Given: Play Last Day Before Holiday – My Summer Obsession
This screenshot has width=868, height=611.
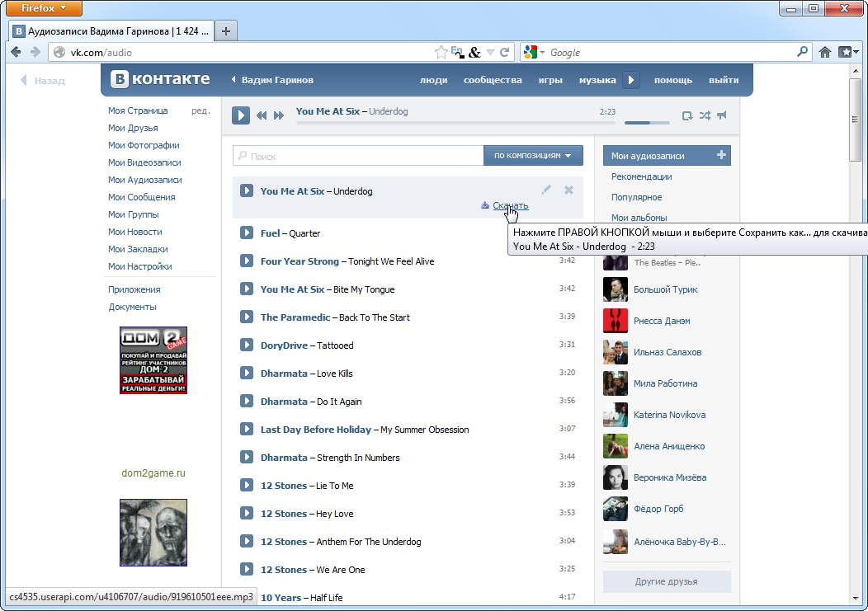Looking at the screenshot, I should (x=247, y=429).
